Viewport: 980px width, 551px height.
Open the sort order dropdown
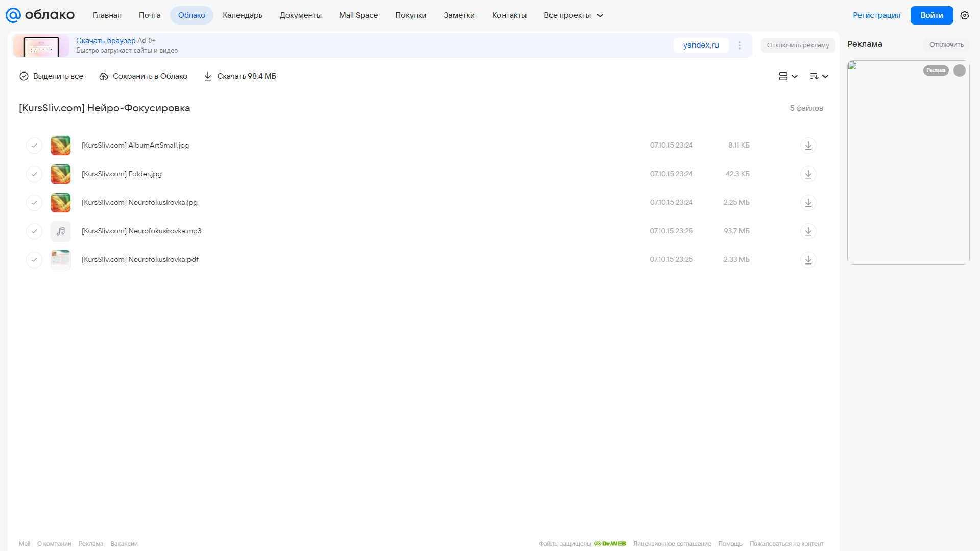tap(819, 76)
